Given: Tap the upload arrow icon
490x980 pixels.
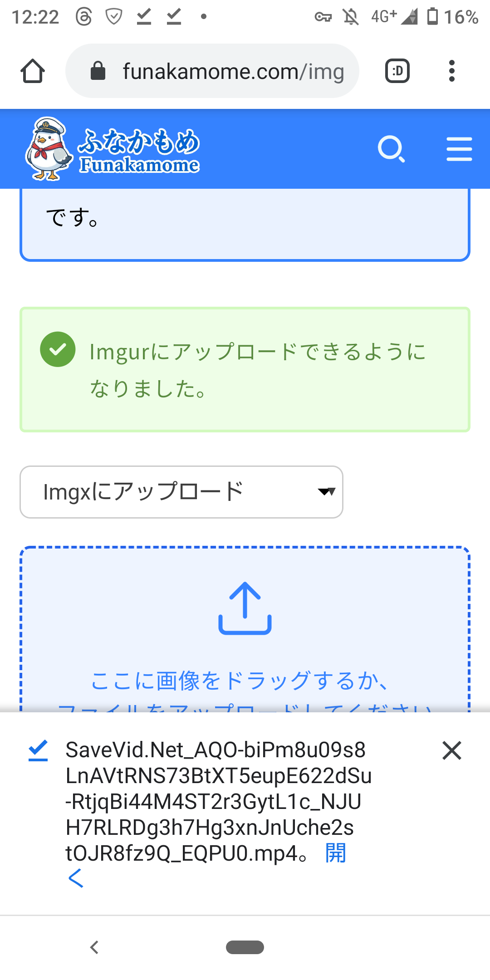Looking at the screenshot, I should coord(245,608).
